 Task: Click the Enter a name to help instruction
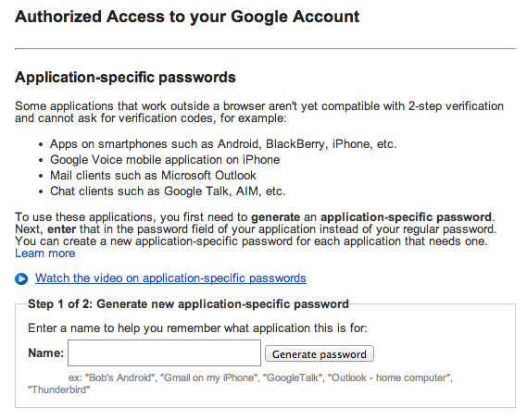coord(197,328)
